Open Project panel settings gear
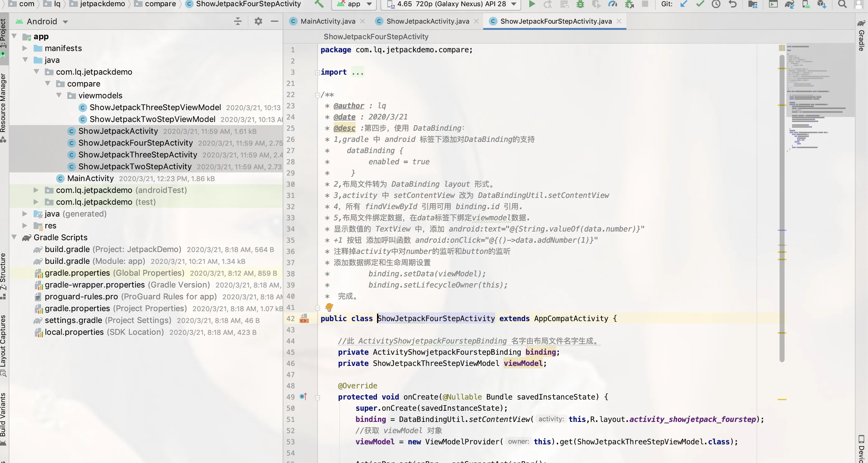 tap(258, 21)
